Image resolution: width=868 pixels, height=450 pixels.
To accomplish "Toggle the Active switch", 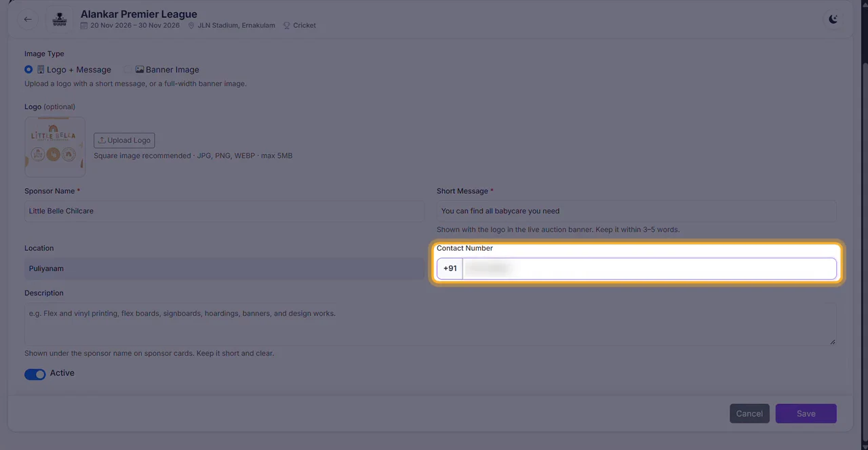I will coord(35,374).
